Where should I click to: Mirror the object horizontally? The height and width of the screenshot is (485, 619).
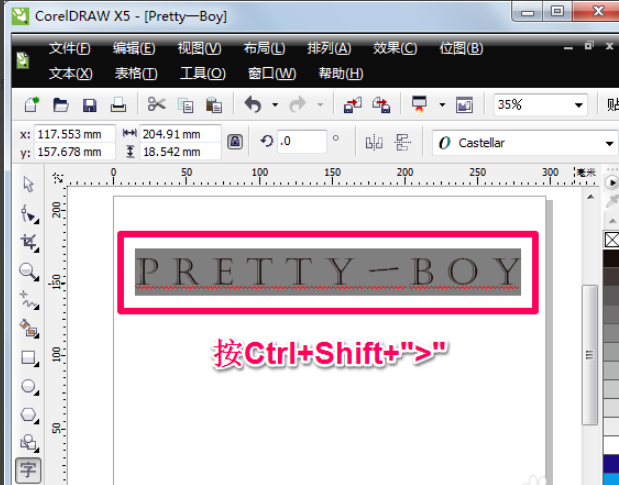[x=374, y=142]
